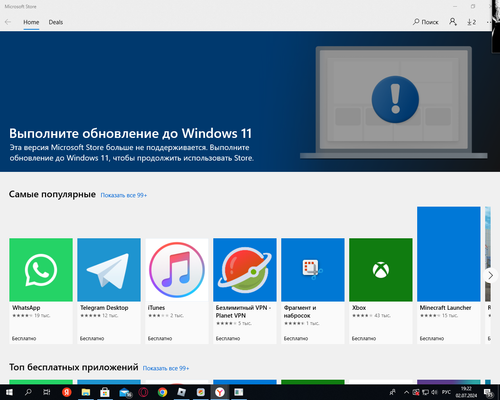Click Показать все 99+ next to Топ бесплатных приложений
The image size is (500, 400).
[x=166, y=368]
